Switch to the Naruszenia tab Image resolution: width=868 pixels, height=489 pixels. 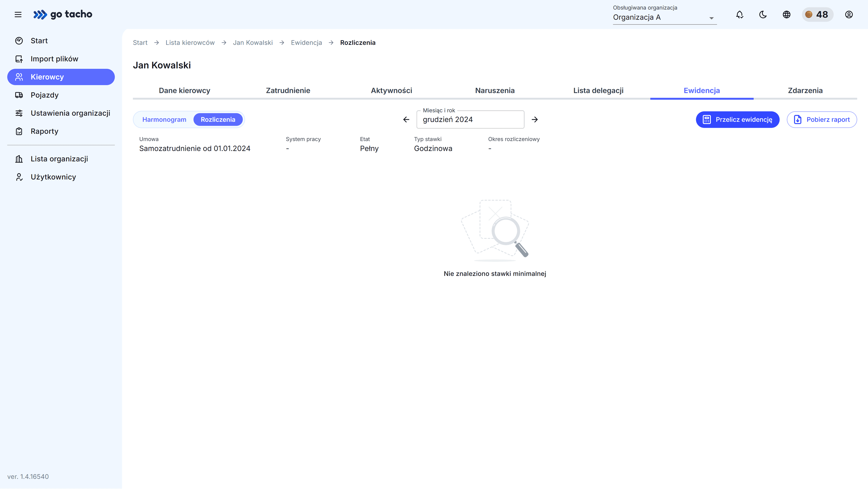[x=495, y=90]
